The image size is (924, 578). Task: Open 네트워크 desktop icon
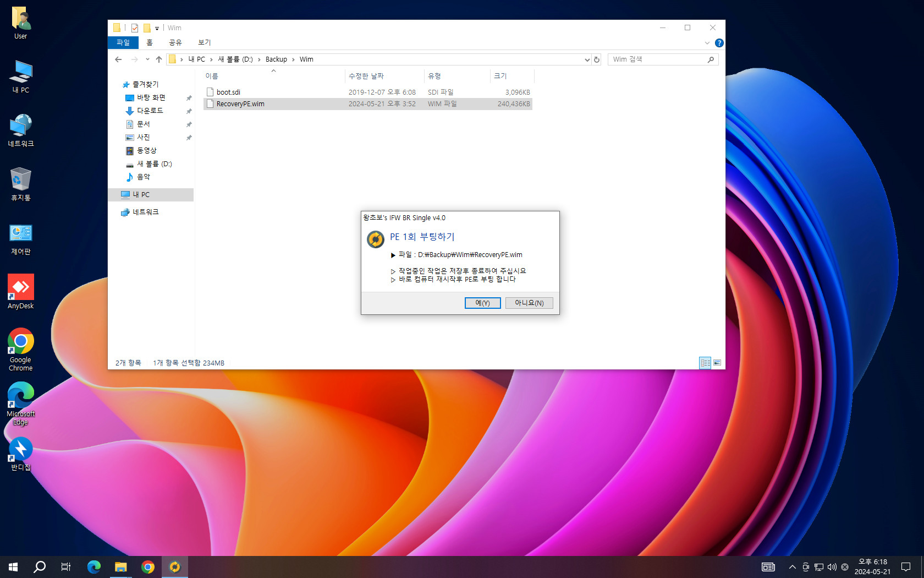(21, 130)
